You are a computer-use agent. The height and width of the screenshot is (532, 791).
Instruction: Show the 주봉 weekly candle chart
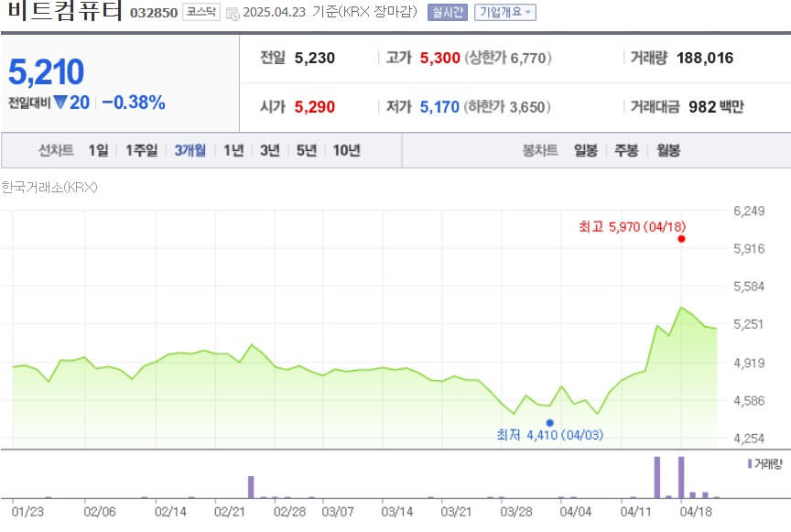626,150
